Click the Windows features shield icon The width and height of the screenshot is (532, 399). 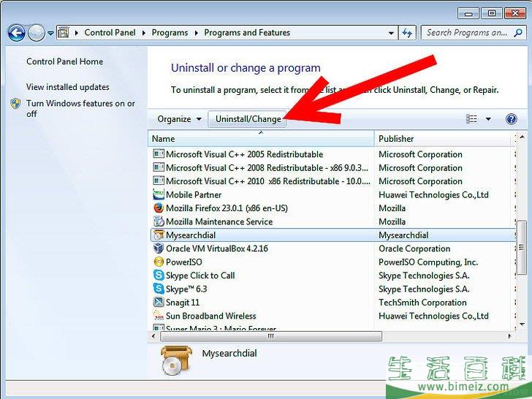(x=15, y=104)
